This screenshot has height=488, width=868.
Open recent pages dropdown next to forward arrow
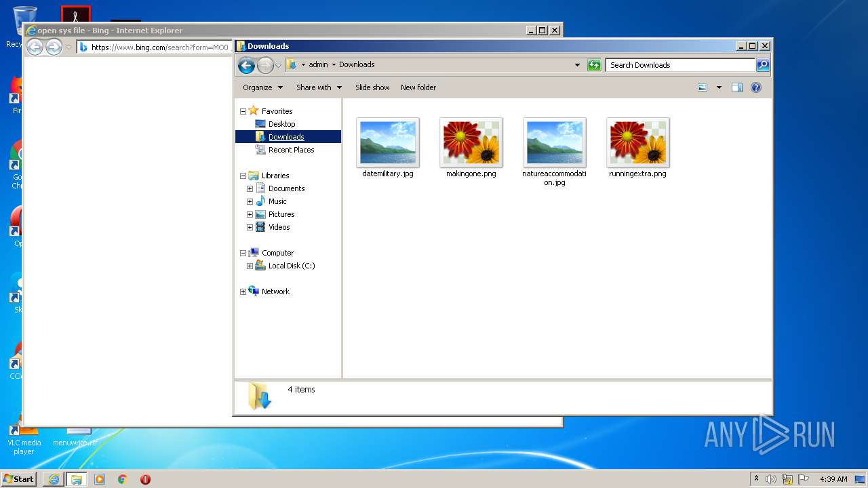click(x=278, y=66)
